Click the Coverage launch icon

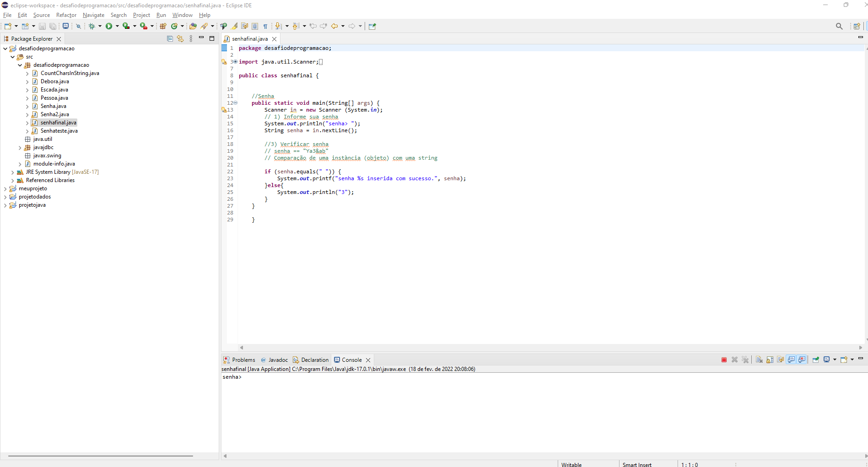pos(126,26)
